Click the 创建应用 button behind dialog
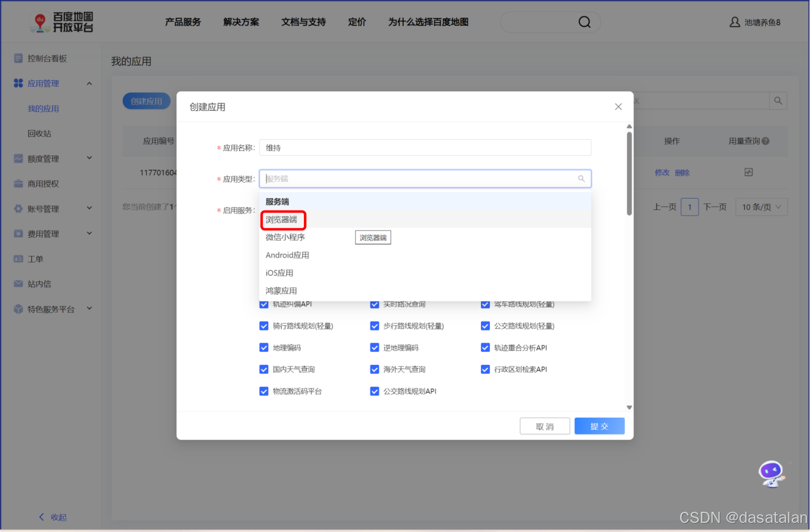 [147, 101]
